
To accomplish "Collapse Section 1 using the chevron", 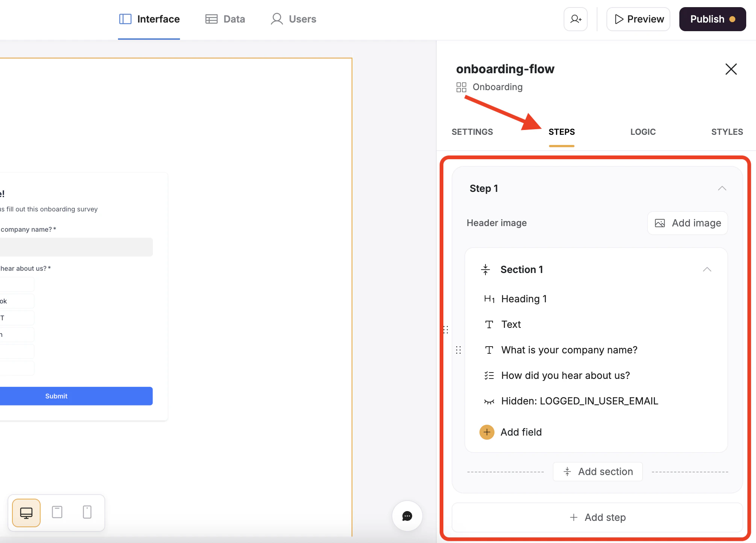I will [707, 270].
